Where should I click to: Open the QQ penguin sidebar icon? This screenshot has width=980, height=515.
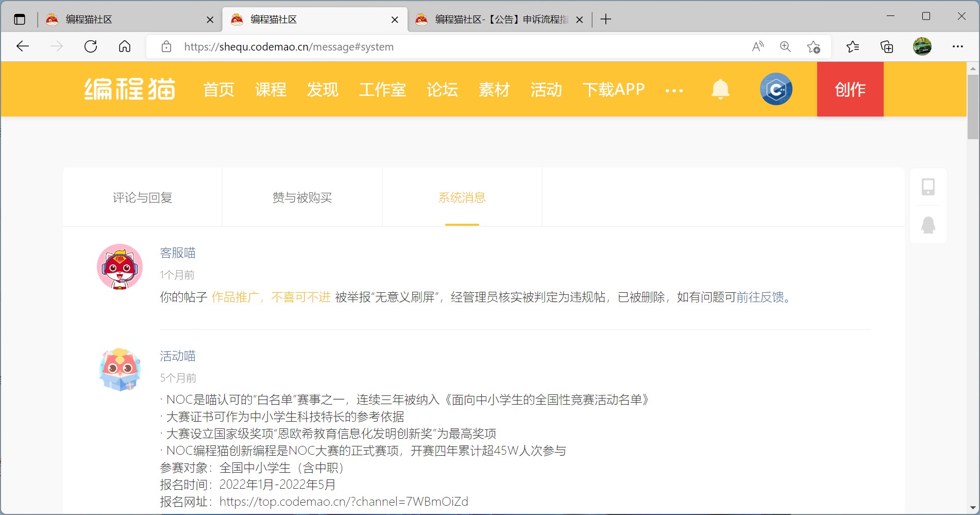[928, 225]
